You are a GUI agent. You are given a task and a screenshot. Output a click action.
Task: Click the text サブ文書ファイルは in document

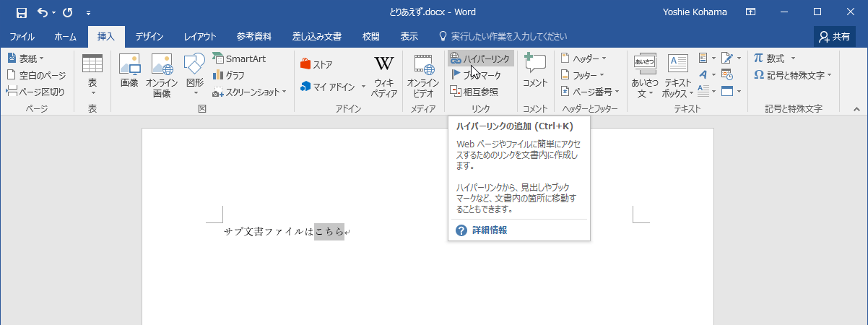[269, 232]
